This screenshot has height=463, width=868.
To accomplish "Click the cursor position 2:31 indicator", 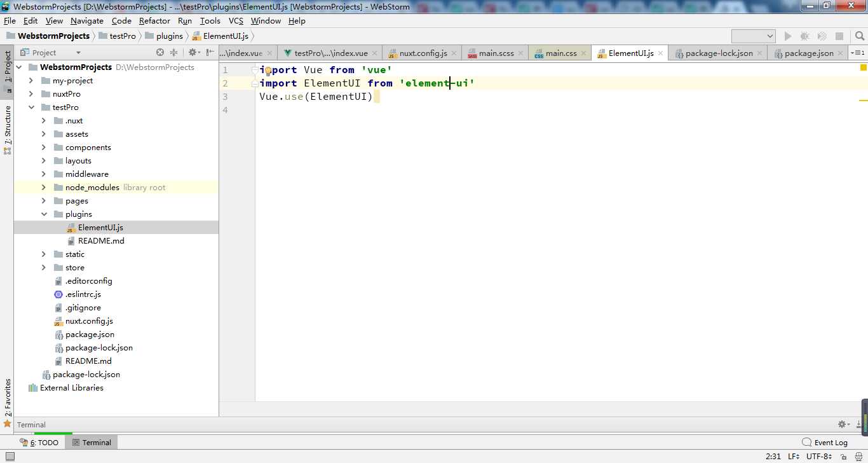I will [773, 457].
